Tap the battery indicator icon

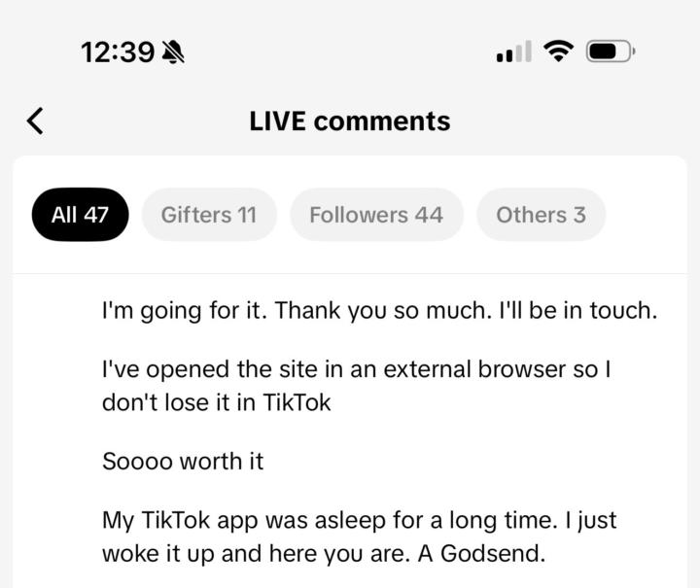tap(610, 52)
